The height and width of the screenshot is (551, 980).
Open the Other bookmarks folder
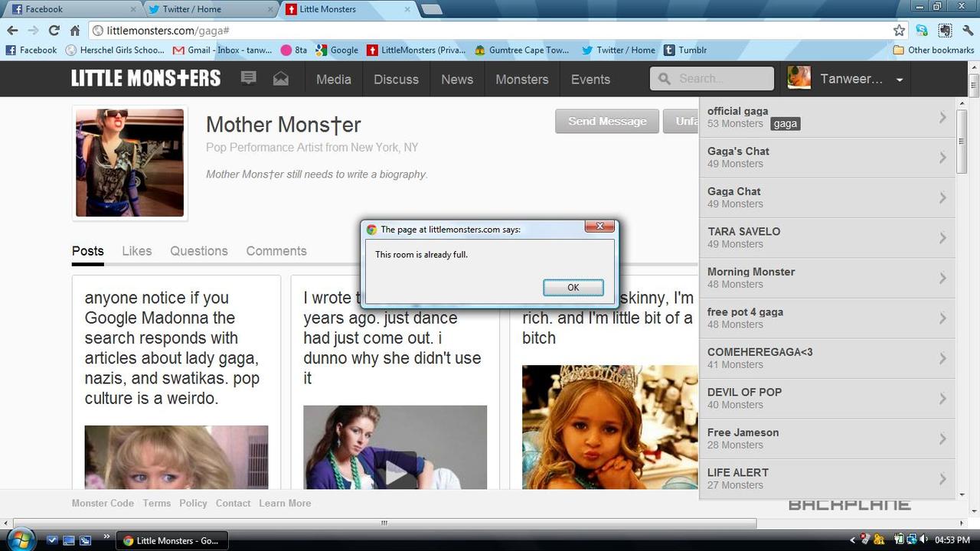(934, 50)
